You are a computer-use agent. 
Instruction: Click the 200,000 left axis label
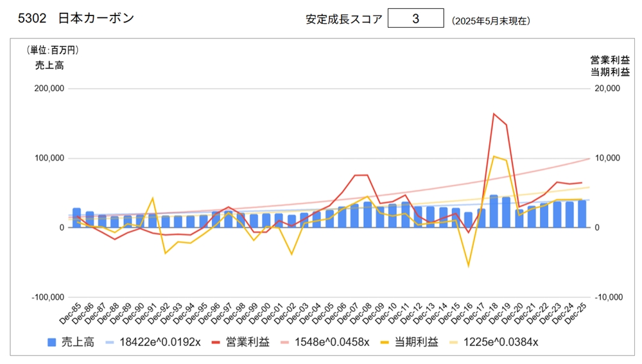point(49,89)
